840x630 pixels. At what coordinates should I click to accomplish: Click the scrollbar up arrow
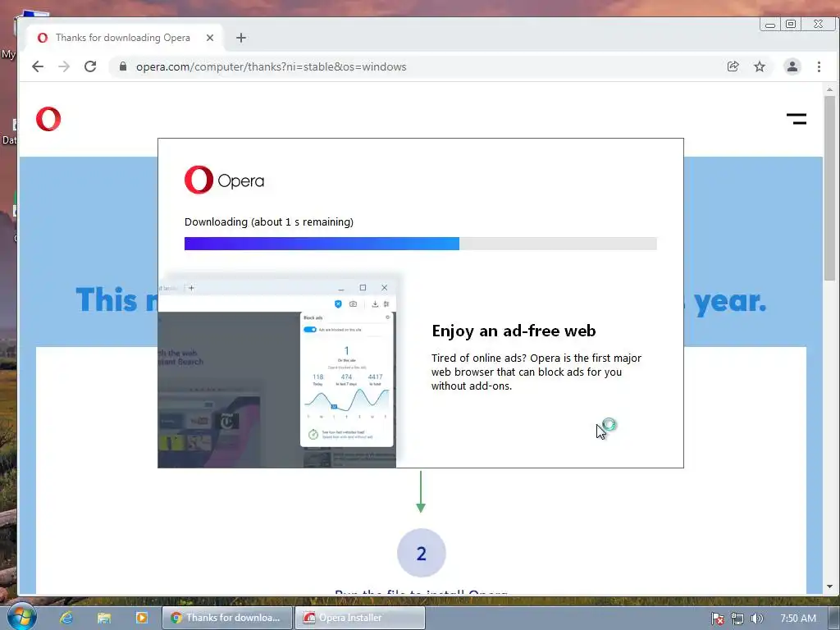click(x=829, y=89)
